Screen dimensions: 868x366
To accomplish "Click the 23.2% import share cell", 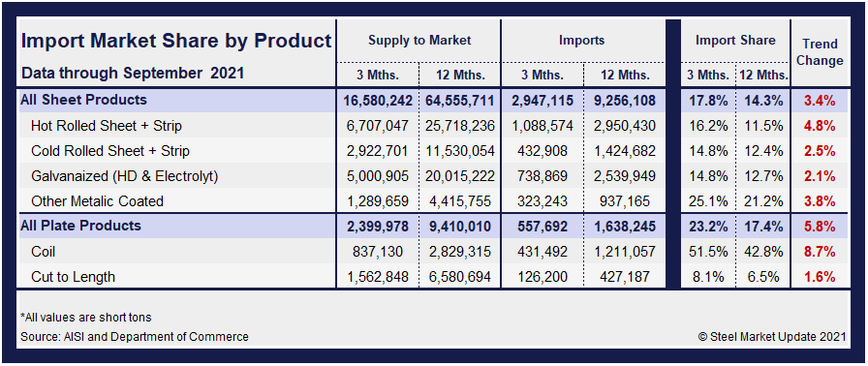I will [708, 227].
